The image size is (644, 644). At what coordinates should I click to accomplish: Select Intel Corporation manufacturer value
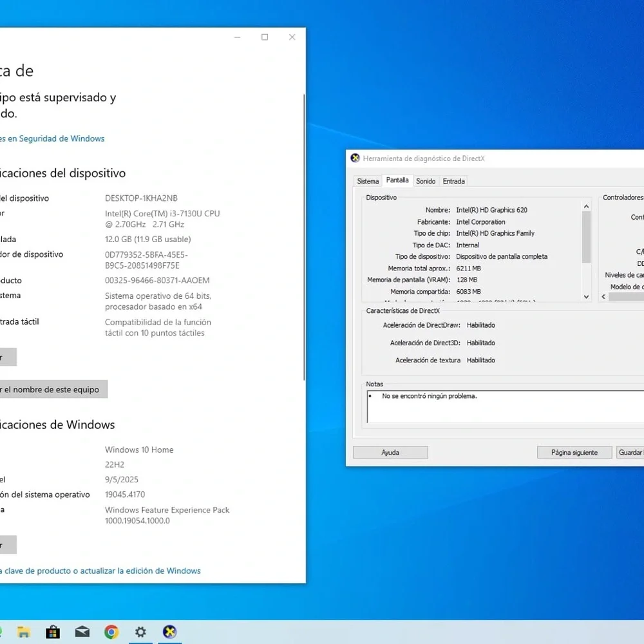tap(480, 222)
